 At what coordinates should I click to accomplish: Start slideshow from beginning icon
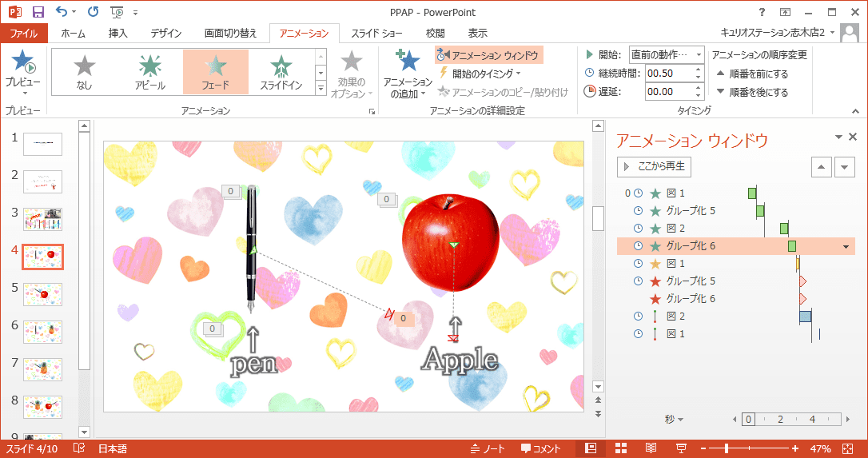point(117,12)
